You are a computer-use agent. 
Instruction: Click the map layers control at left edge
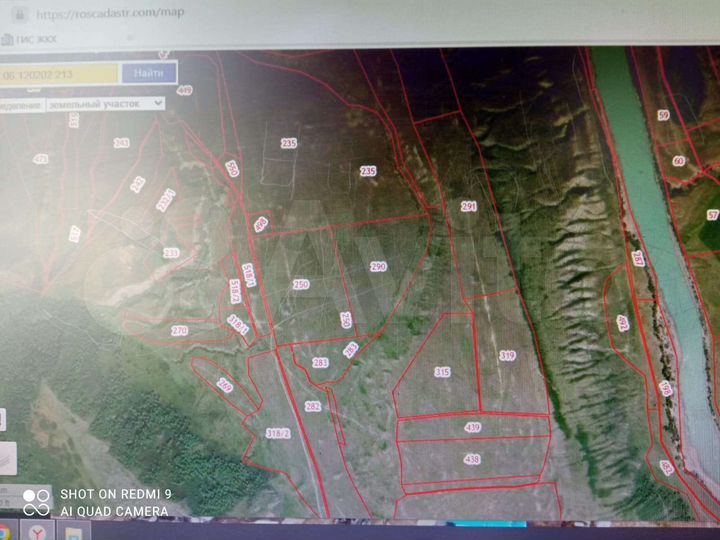(x=6, y=458)
